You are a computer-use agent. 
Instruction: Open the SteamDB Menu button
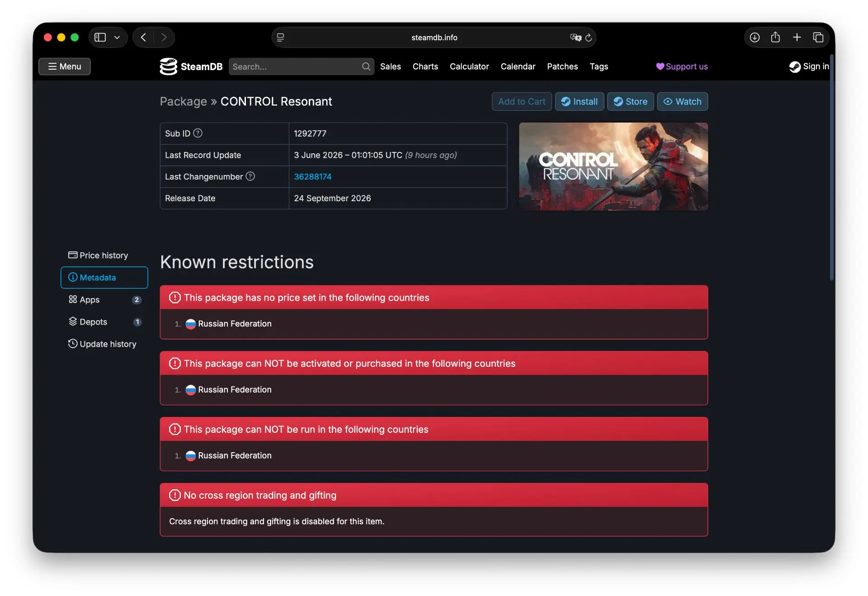coord(65,66)
